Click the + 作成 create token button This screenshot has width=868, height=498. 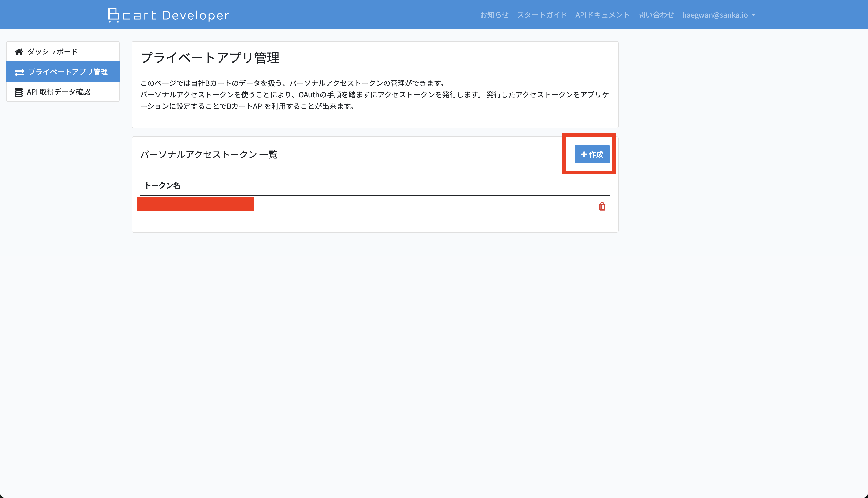point(592,154)
